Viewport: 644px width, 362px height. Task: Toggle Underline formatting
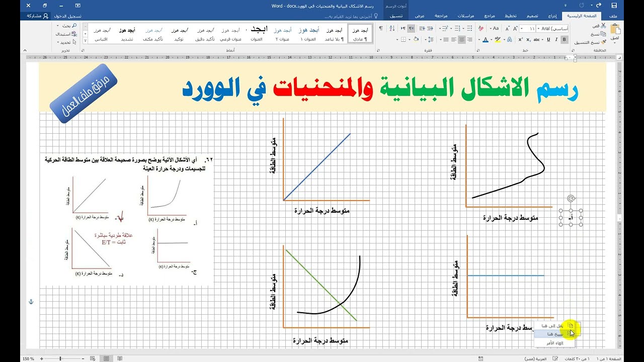click(x=548, y=39)
